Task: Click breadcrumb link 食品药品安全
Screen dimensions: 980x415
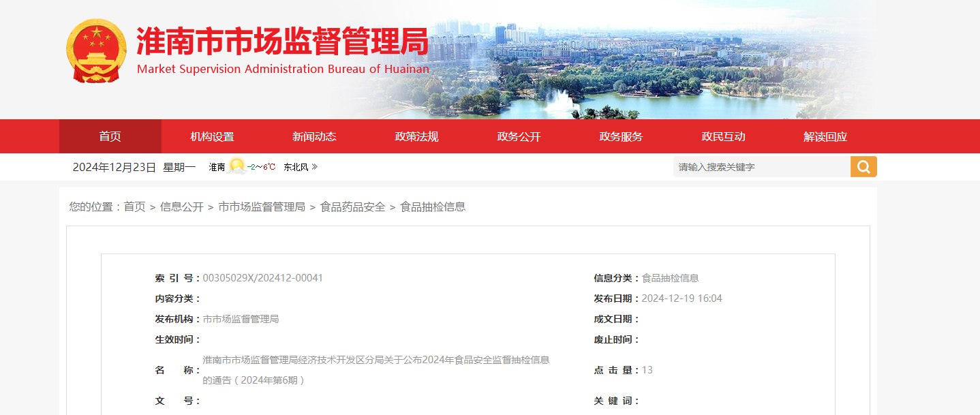Action: [x=353, y=206]
